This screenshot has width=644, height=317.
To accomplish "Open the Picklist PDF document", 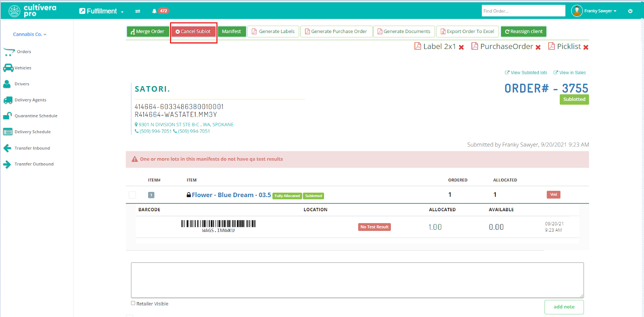I will click(564, 47).
